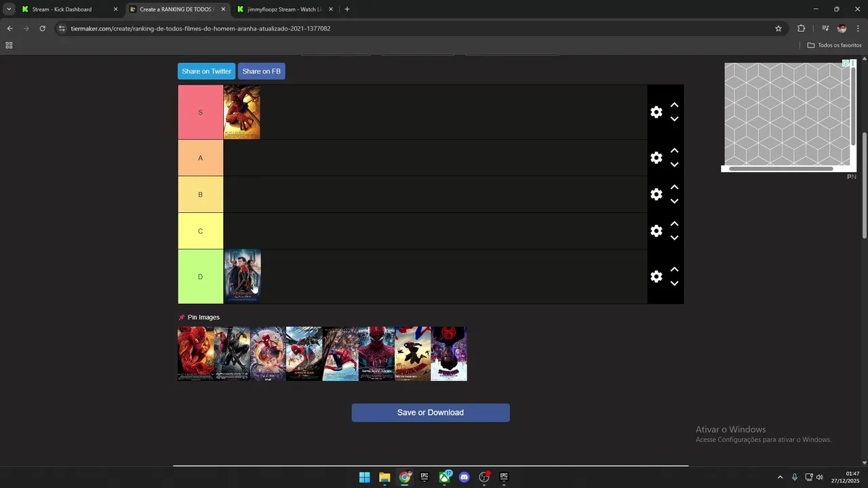Image resolution: width=868 pixels, height=488 pixels.
Task: Open the tab search dropdown arrow
Action: [9, 9]
